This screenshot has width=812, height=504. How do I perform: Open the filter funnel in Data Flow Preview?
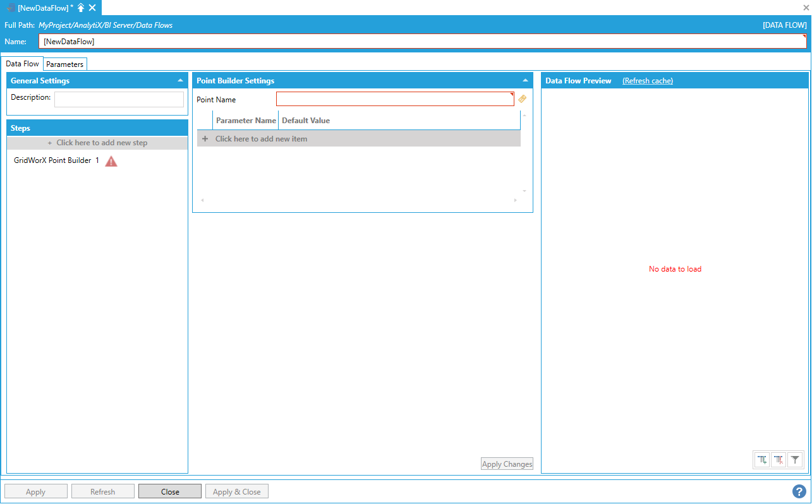(795, 460)
